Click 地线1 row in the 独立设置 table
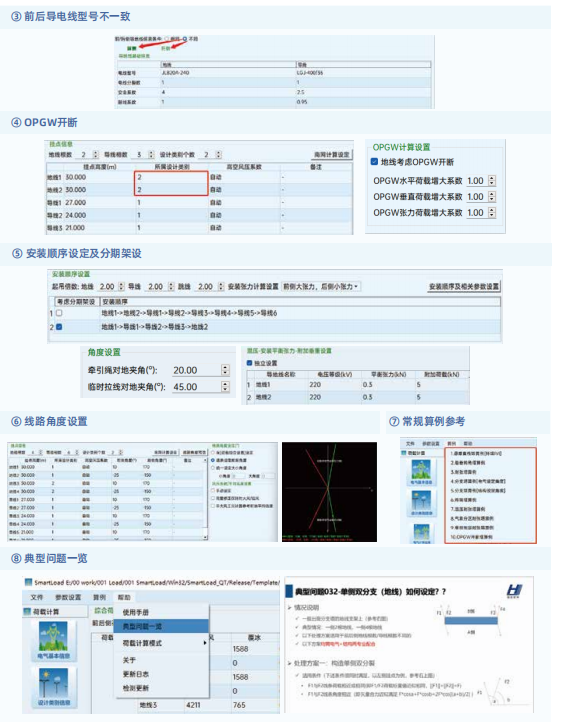The width and height of the screenshot is (563, 725). pyautogui.click(x=357, y=385)
